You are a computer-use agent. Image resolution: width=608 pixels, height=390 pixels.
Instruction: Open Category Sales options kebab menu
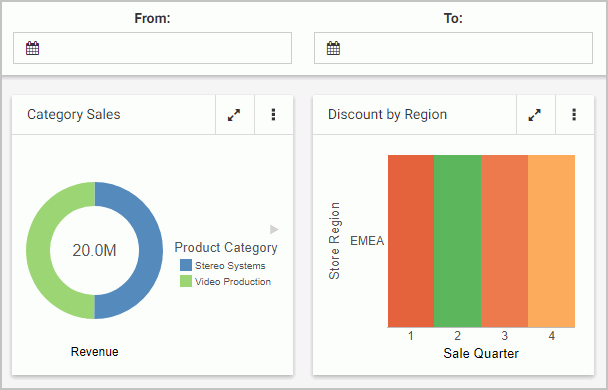[x=273, y=115]
